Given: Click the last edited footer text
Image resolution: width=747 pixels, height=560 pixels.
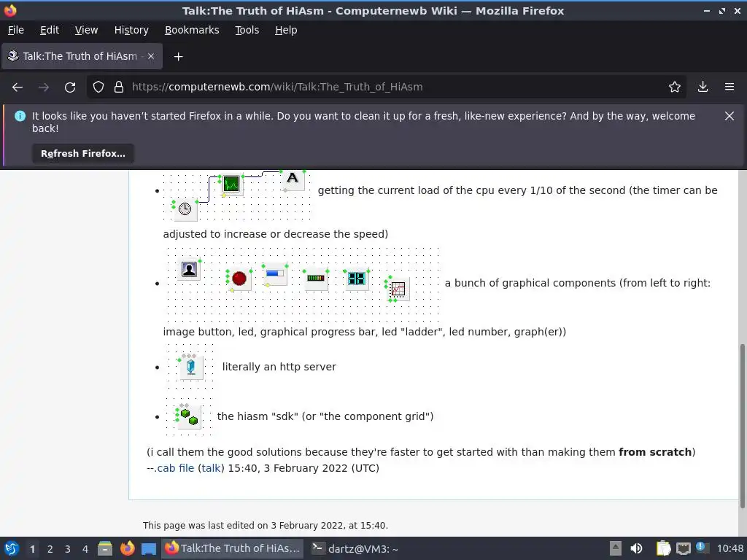Looking at the screenshot, I should [266, 525].
